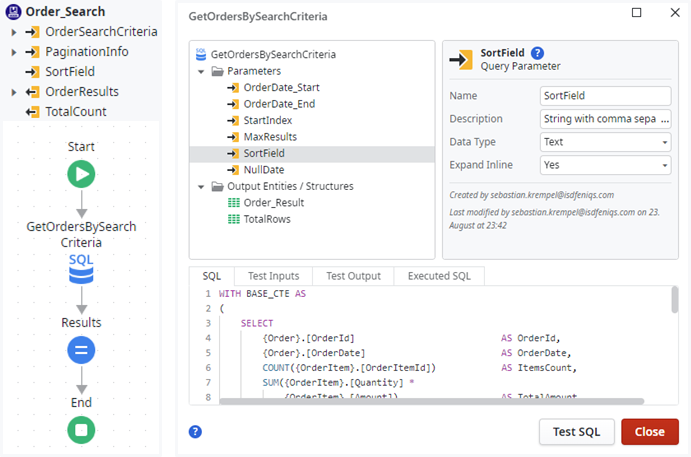Select the GetOrdersBySearchCriteria SQL node icon
The image size is (691, 457).
(81, 268)
